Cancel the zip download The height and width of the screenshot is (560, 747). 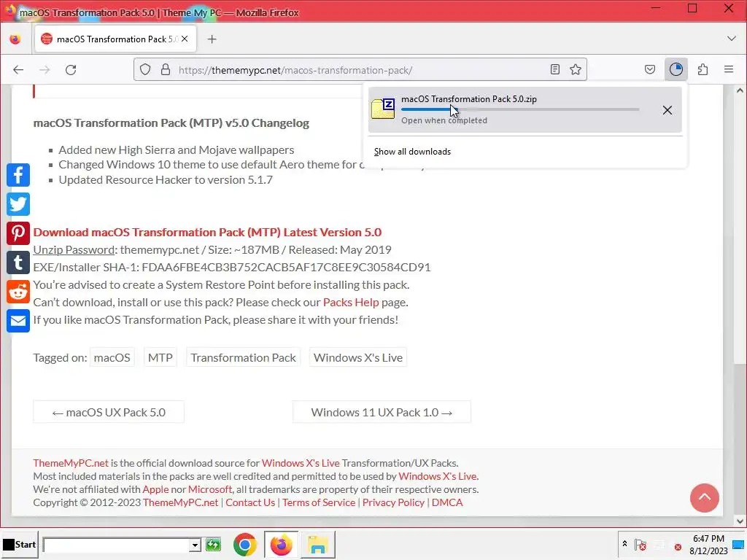[667, 111]
